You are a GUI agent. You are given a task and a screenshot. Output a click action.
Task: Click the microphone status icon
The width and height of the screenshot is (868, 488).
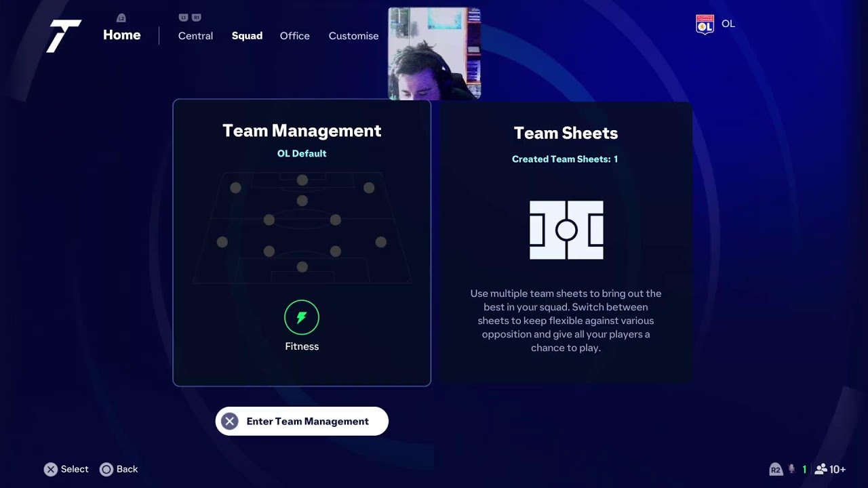tap(791, 469)
